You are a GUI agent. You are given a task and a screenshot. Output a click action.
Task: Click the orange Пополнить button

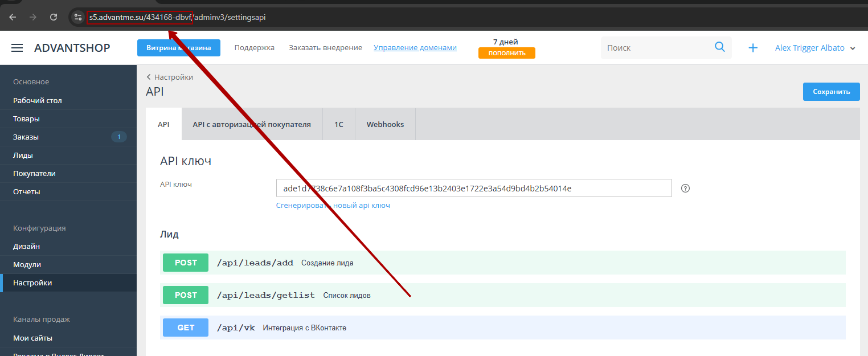(x=506, y=53)
